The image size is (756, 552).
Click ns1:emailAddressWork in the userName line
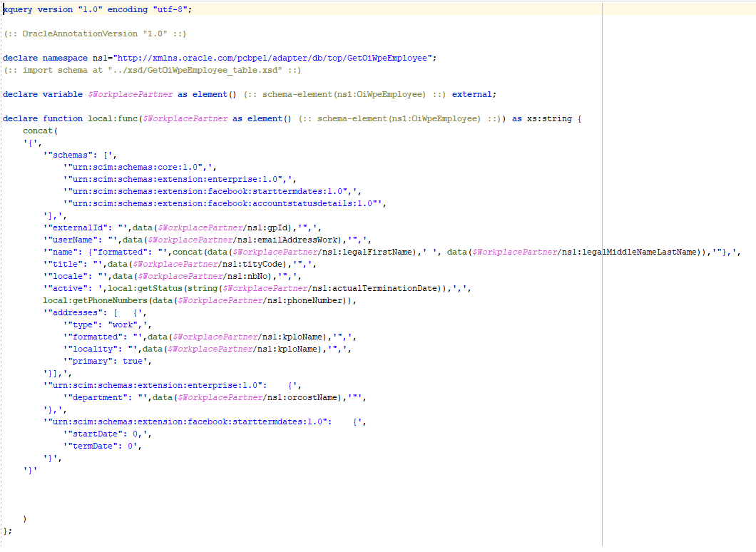pyautogui.click(x=287, y=240)
